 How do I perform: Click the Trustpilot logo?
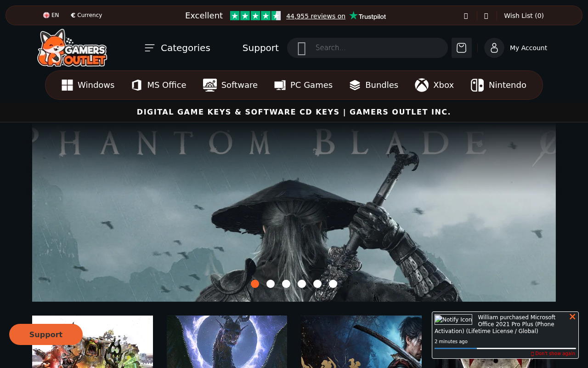(367, 16)
